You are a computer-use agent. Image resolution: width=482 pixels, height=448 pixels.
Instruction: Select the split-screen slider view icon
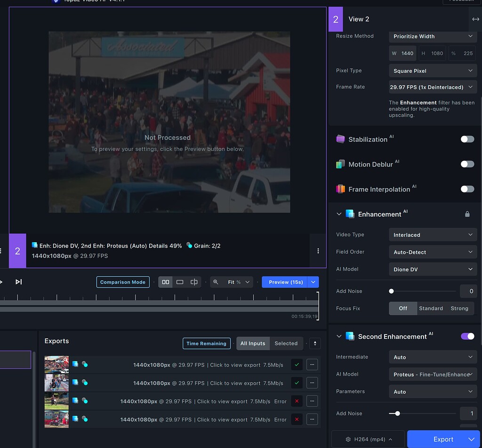click(194, 281)
